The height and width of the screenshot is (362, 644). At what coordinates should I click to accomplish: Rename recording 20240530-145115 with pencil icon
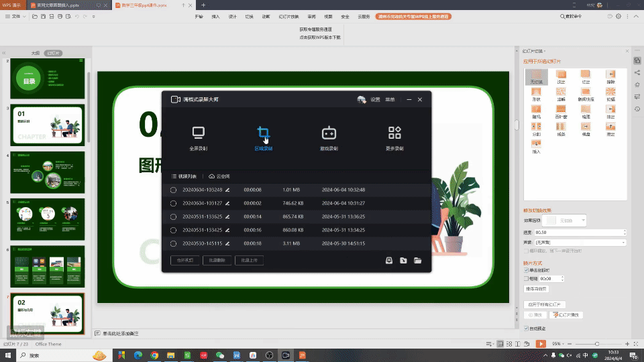[x=227, y=243]
